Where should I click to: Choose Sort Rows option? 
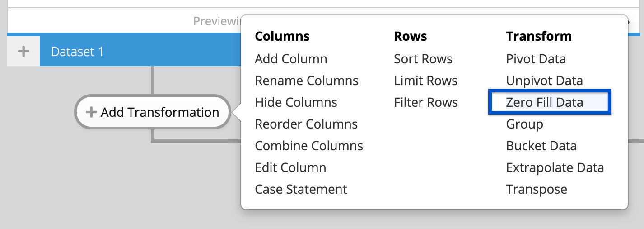423,59
